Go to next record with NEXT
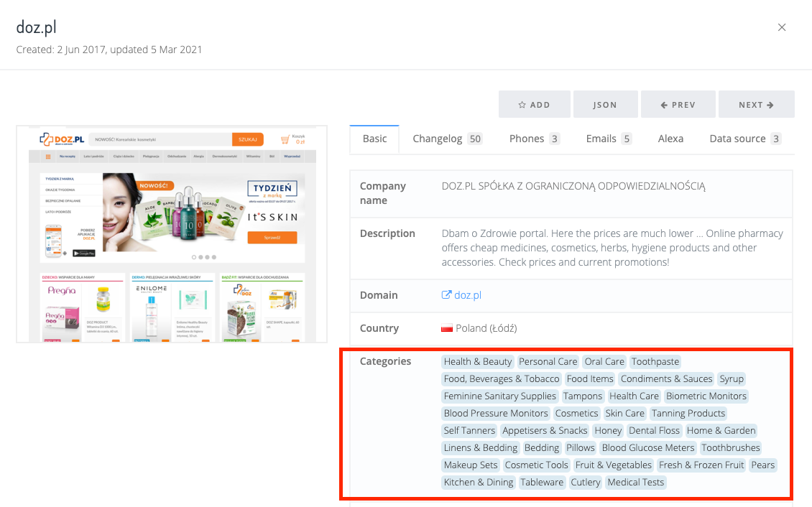This screenshot has width=812, height=507. point(756,105)
